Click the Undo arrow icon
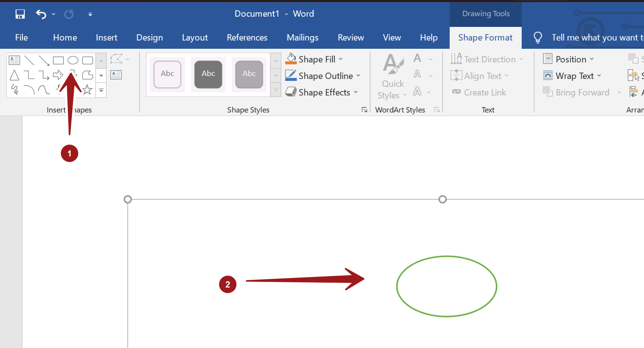 pyautogui.click(x=41, y=14)
